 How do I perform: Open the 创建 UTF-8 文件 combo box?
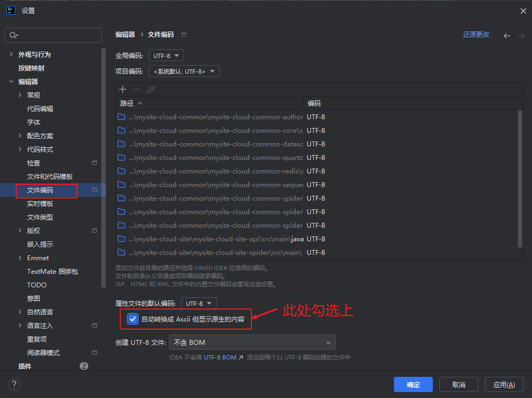pyautogui.click(x=252, y=342)
